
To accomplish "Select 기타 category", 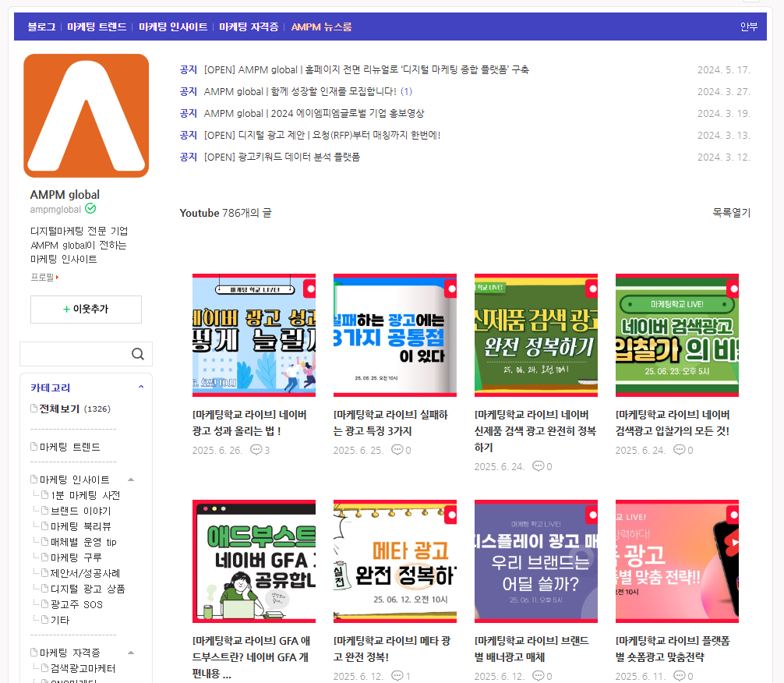I will 60,620.
